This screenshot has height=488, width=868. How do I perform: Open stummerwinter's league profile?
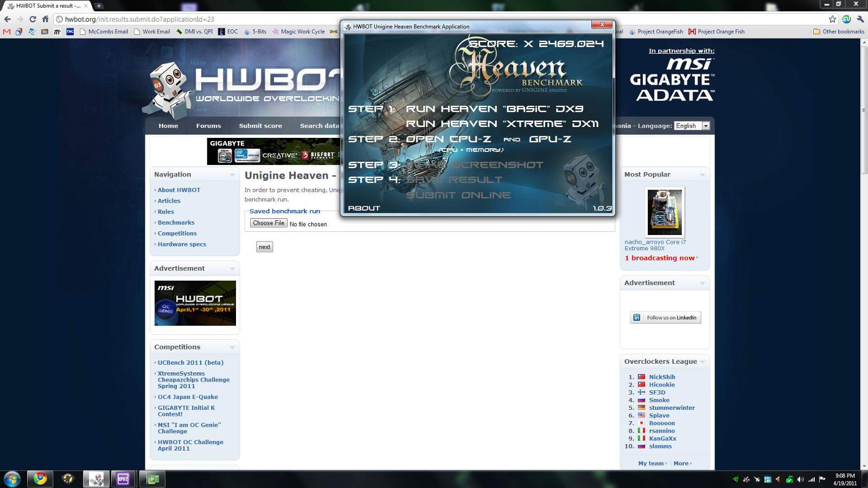point(672,408)
